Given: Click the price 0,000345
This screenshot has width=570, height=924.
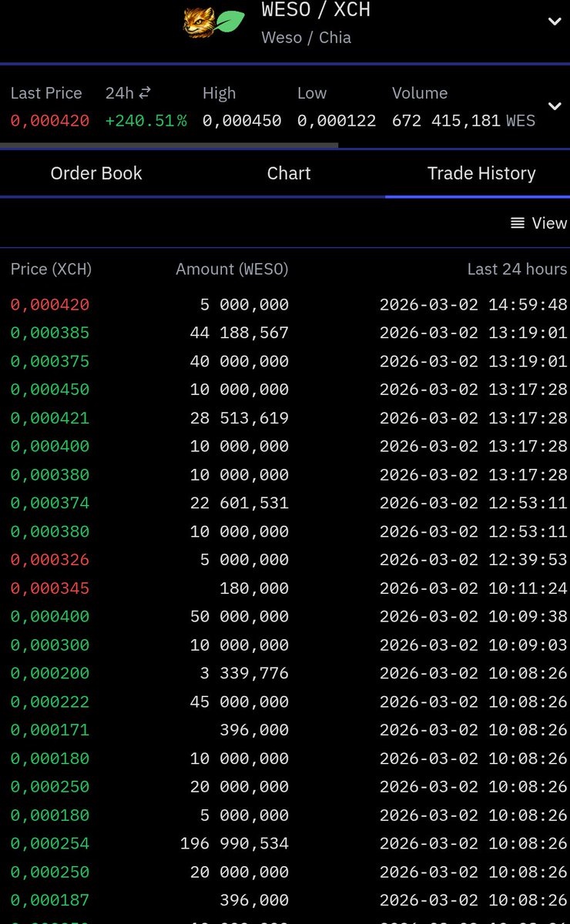Looking at the screenshot, I should click(50, 588).
